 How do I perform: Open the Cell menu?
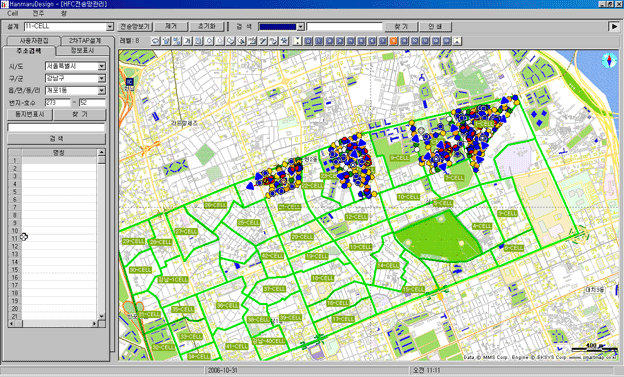(13, 13)
